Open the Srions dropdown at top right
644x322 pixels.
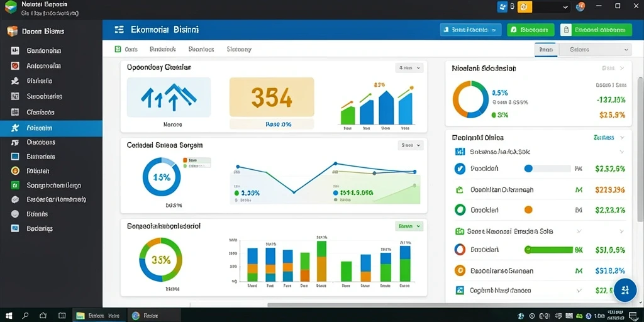(594, 50)
